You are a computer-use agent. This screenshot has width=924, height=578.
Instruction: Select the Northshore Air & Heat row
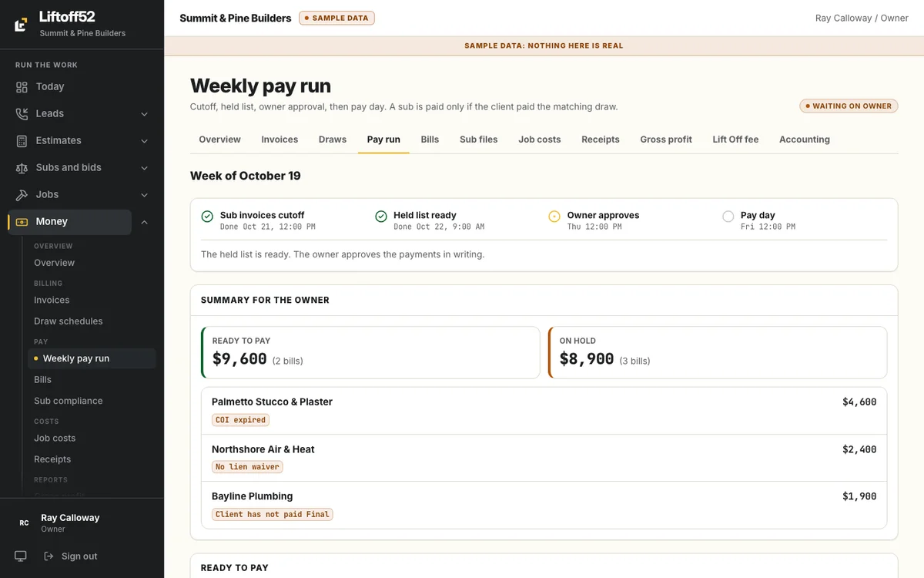(544, 458)
